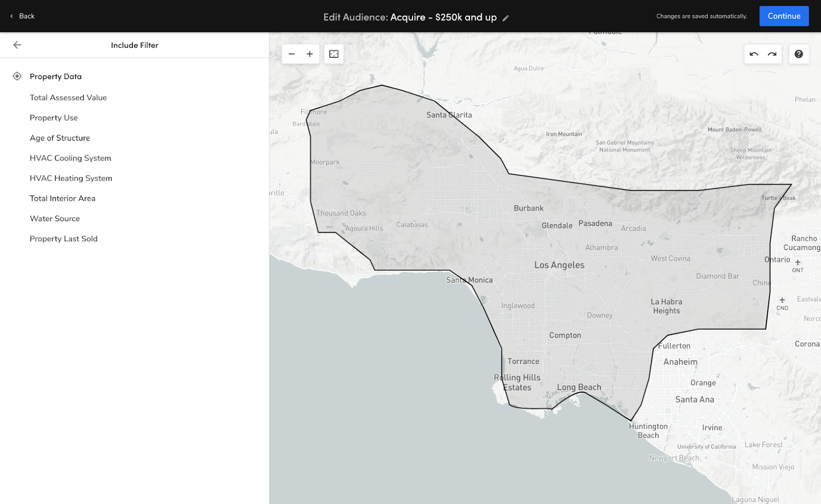821x504 pixels.
Task: Fit map to selection bounds icon
Action: click(x=334, y=54)
